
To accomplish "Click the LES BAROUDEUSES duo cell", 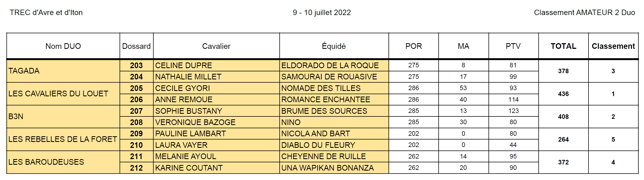I will pyautogui.click(x=63, y=162).
